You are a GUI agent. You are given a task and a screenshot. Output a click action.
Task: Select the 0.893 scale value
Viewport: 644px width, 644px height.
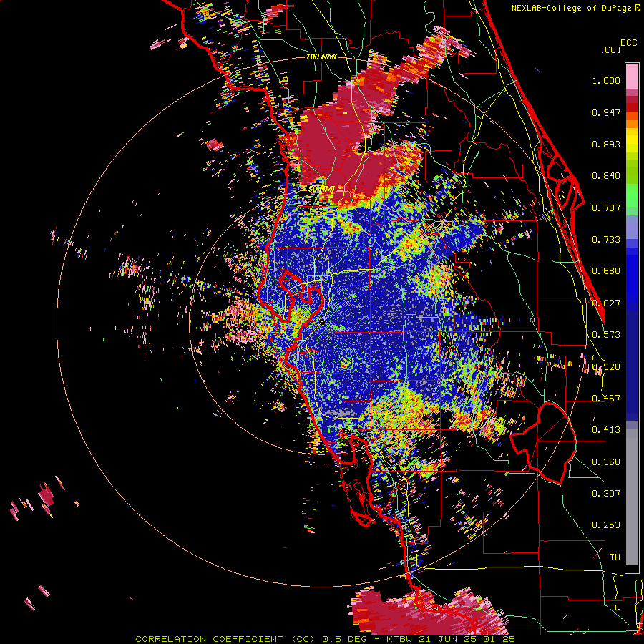[606, 144]
